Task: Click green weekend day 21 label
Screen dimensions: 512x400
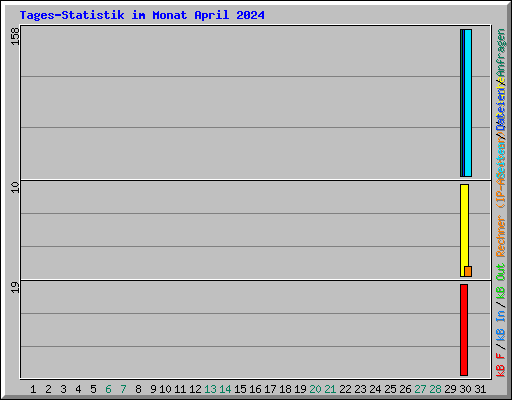Action: 330,389
